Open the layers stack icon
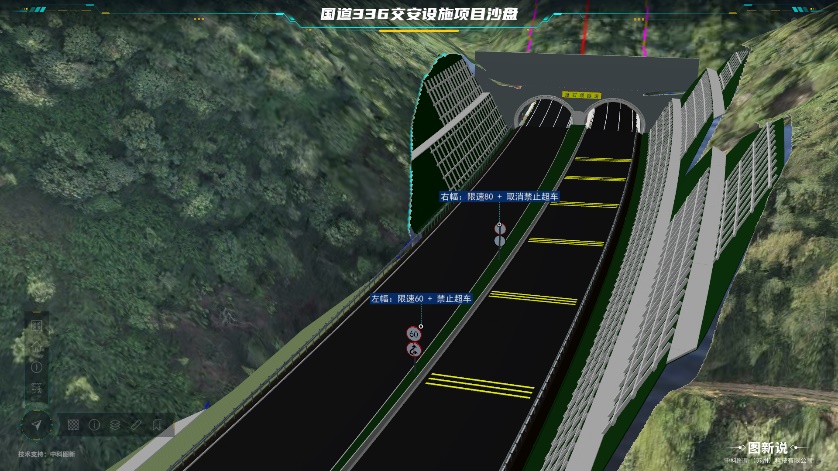Image resolution: width=838 pixels, height=471 pixels. click(115, 425)
